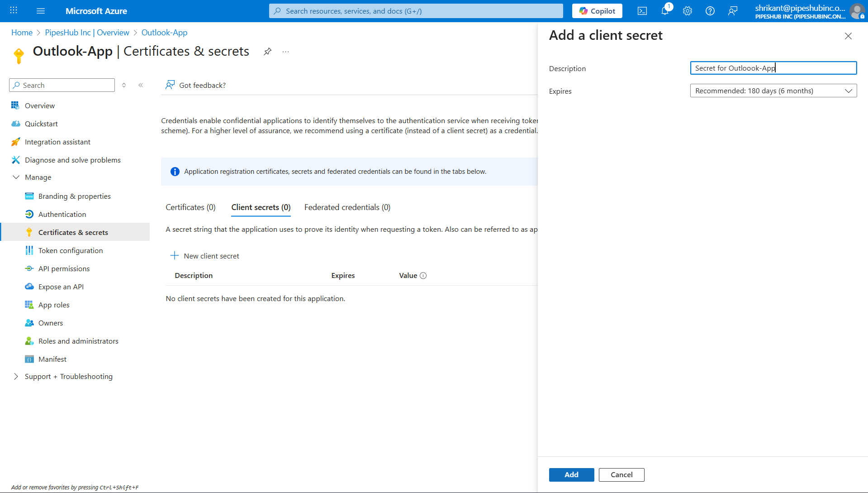Follow the Outlook-App breadcrumb link

coord(164,32)
